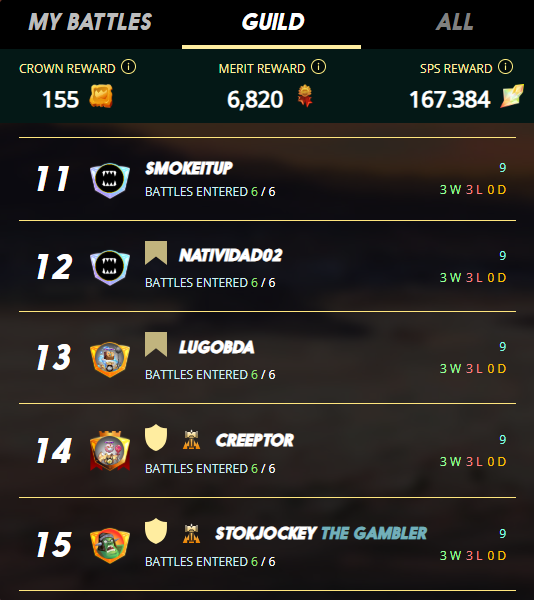
Task: Open the Merit Reward info icon
Action: coord(318,67)
